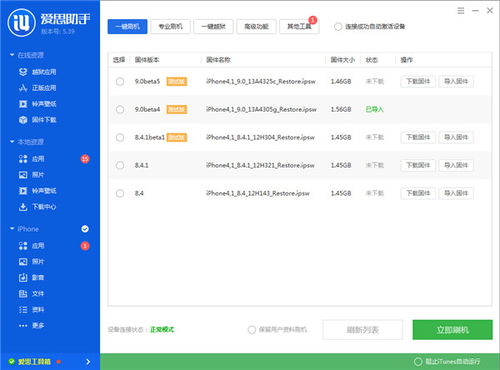
Task: Click 固件大小 column header
Action: tap(343, 60)
